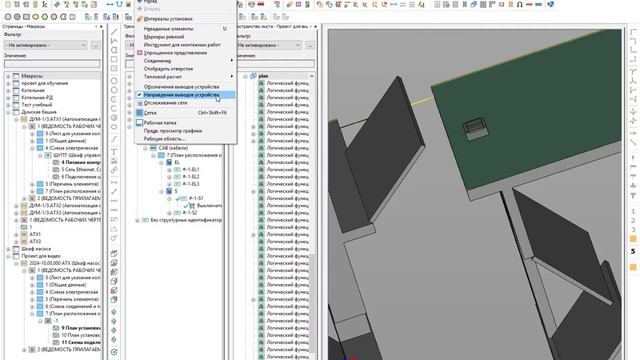Click the number 2 icon in right toolbar
This screenshot has width=640, height=360.
point(633,220)
